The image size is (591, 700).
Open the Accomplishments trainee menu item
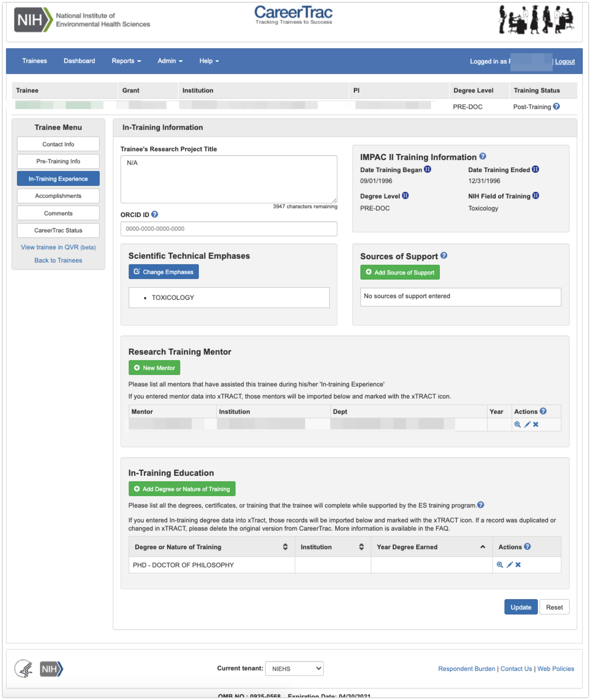click(58, 196)
